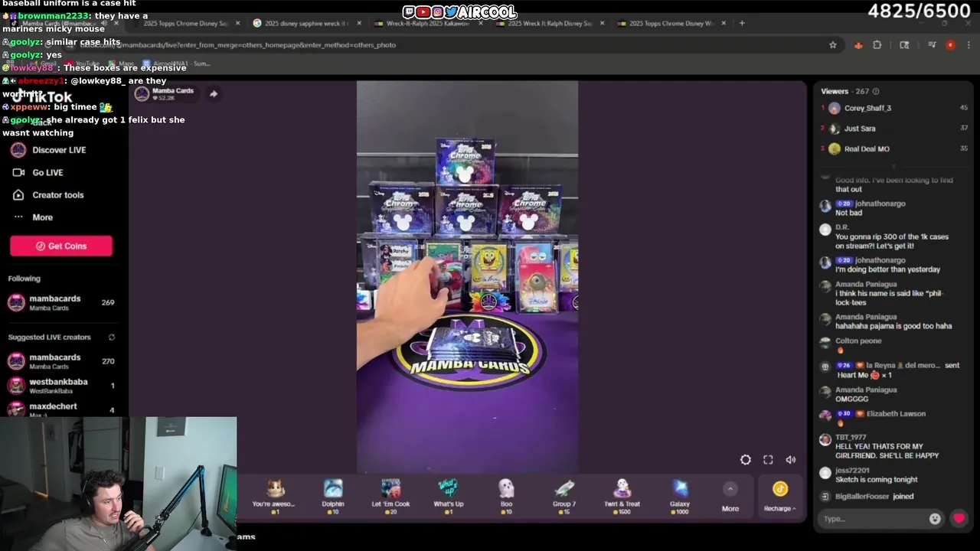Image resolution: width=980 pixels, height=551 pixels.
Task: Share the Mamba Cards stream arrow icon
Action: click(214, 94)
